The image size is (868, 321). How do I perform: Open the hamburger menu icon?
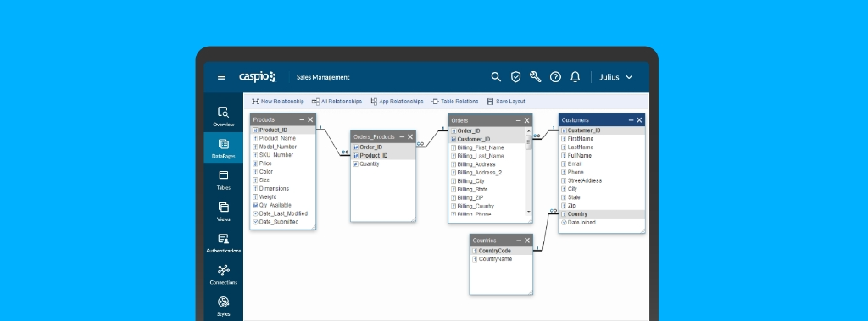click(x=221, y=77)
